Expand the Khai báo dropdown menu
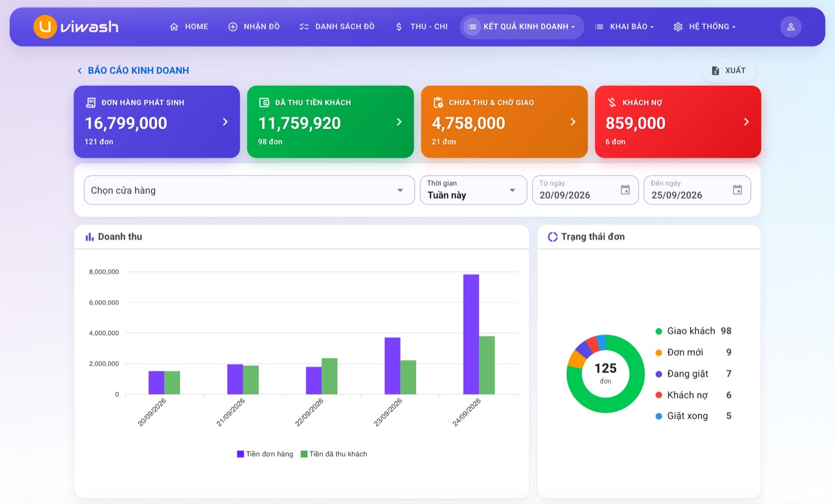 click(624, 27)
